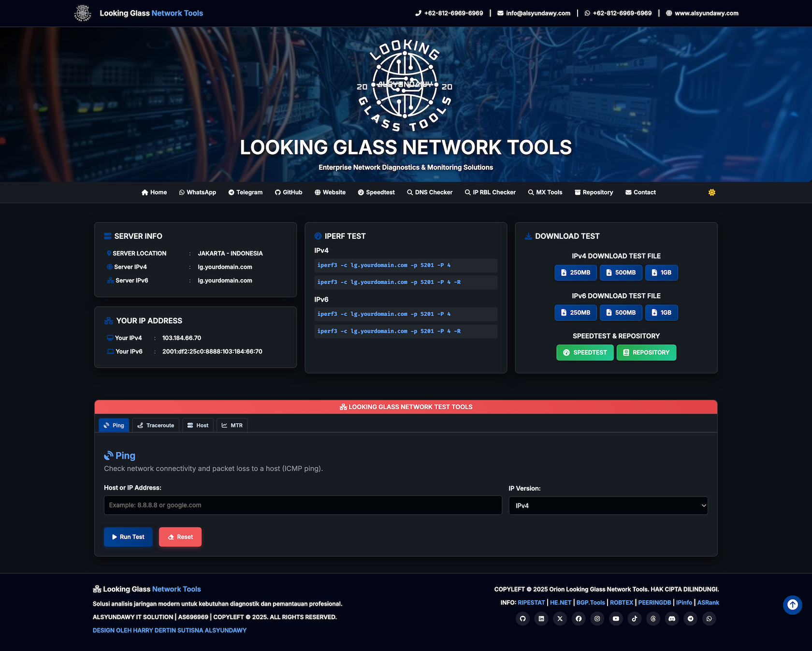Open the GitHub icon in the footer
This screenshot has width=812, height=651.
coord(522,619)
